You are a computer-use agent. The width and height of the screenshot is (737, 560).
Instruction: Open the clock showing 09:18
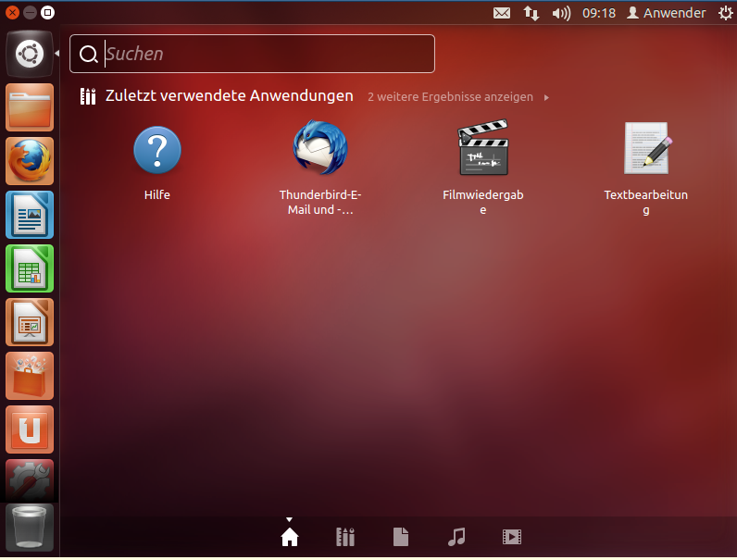[x=599, y=13]
